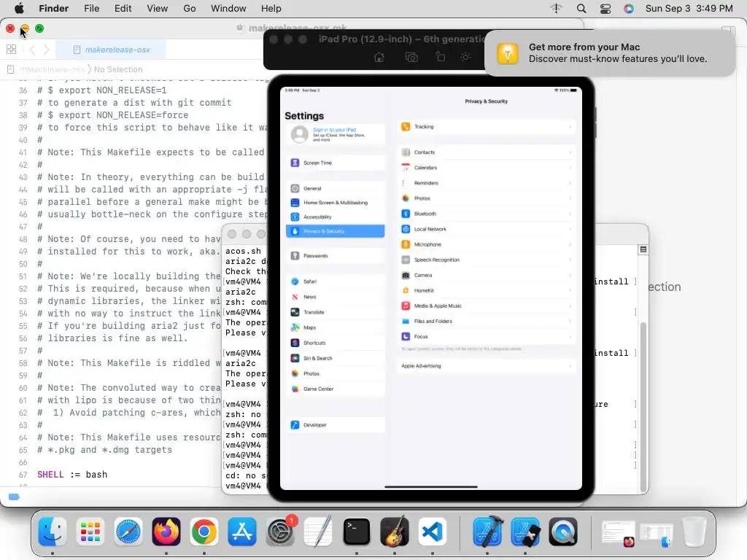Open GarageBand from the Dock
Viewport: 747px width, 560px height.
tap(395, 532)
